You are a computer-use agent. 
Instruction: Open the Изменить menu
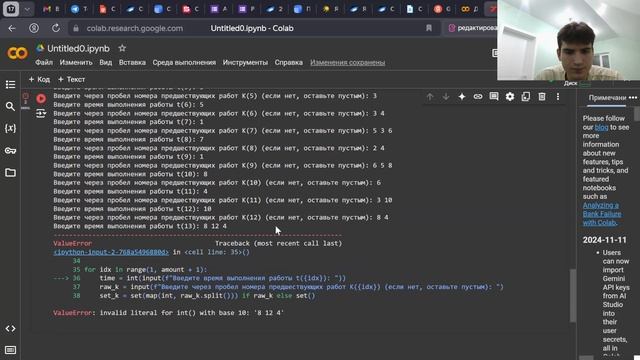pos(76,62)
